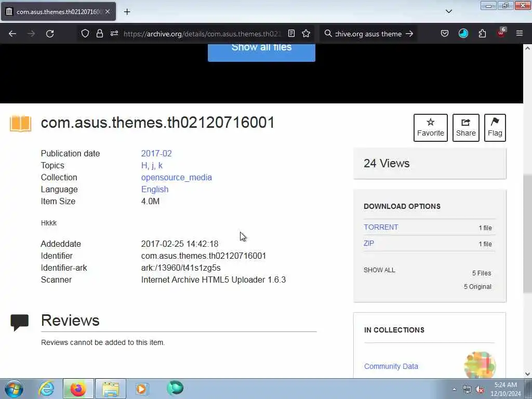Click SHOW ALL download options
The image size is (532, 399).
(379, 270)
